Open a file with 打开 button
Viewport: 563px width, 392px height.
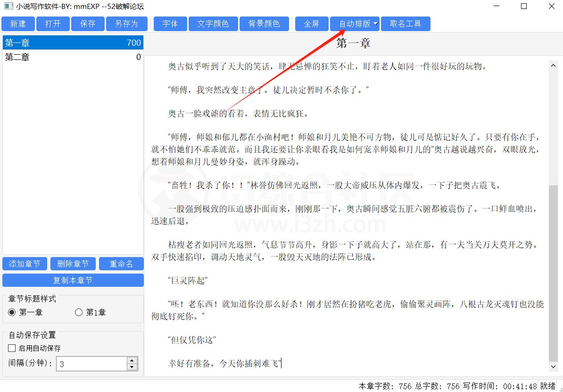[52, 24]
